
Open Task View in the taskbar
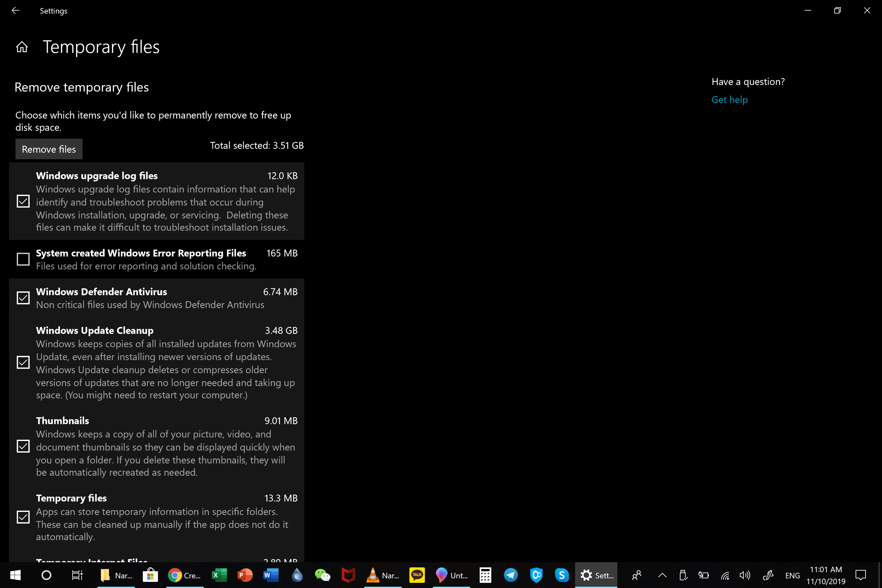[x=77, y=575]
